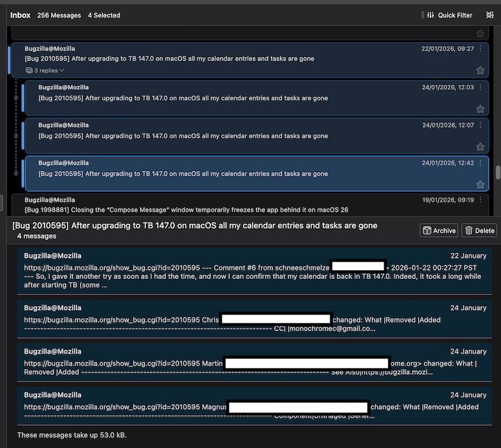Screen dimensions: 501x448
Task: Open message list display options icon
Action: (490, 15)
